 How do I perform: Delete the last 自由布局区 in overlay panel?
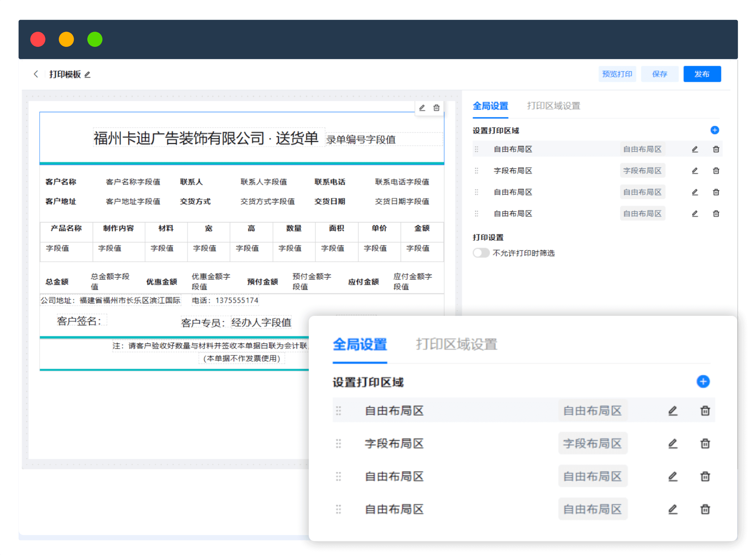[705, 509]
